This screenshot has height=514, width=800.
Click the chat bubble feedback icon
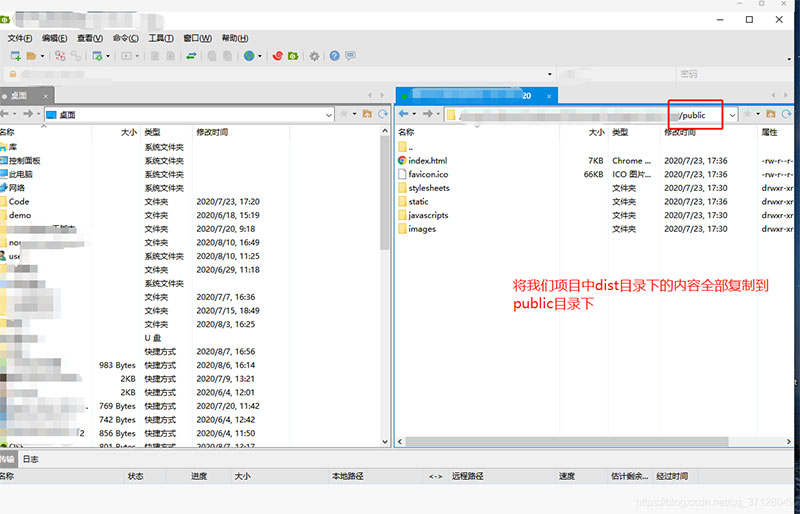pos(351,56)
